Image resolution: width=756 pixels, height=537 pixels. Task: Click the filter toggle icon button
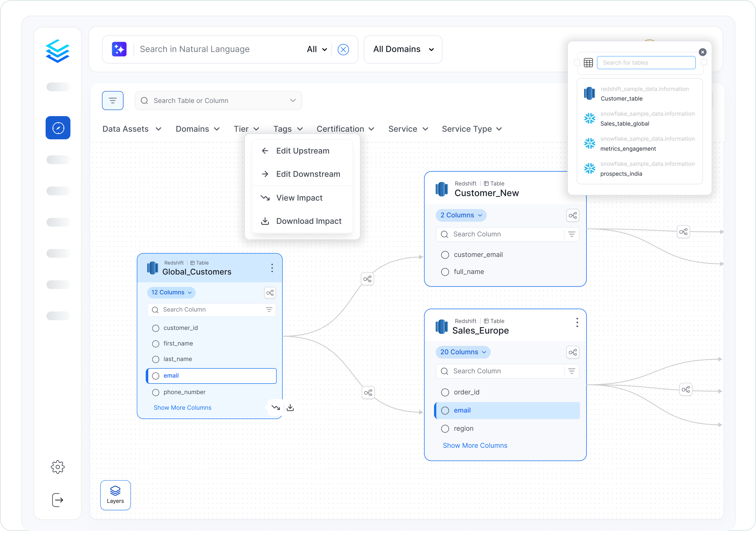(113, 101)
